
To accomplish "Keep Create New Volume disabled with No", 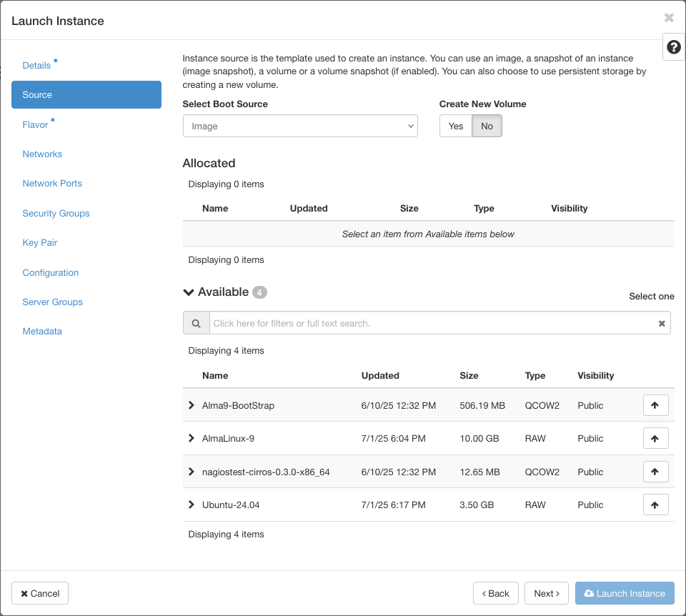I will click(487, 126).
